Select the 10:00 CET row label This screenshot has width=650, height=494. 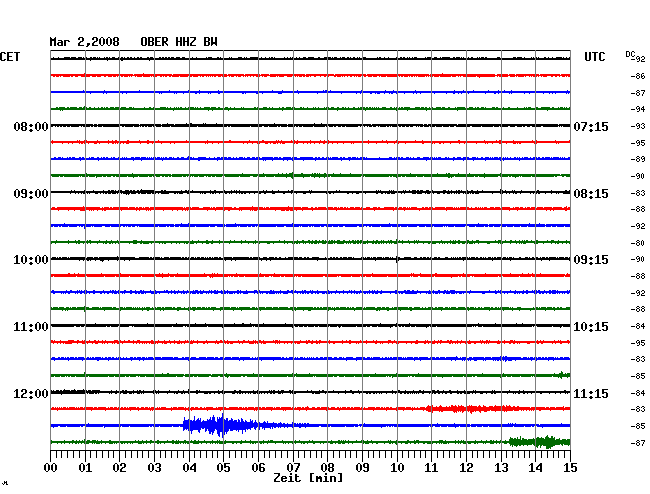31,260
